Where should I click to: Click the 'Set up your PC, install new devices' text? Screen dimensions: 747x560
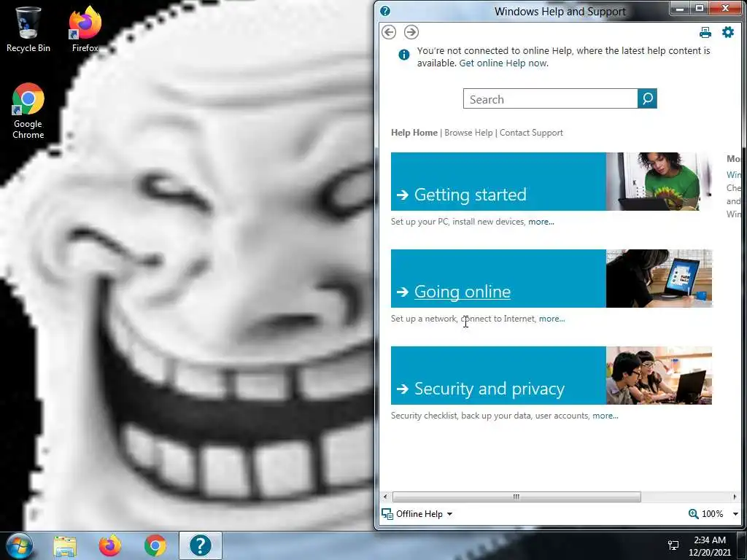coord(458,222)
